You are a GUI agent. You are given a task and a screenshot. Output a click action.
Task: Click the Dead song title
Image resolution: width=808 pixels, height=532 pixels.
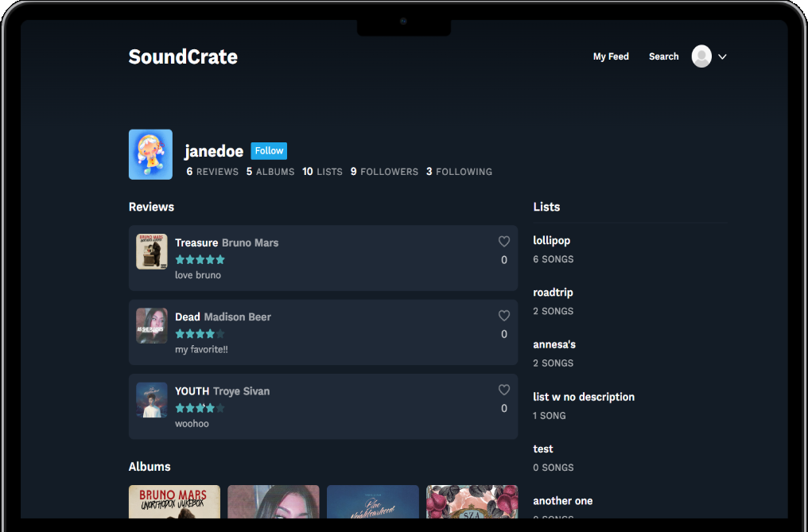(x=188, y=317)
